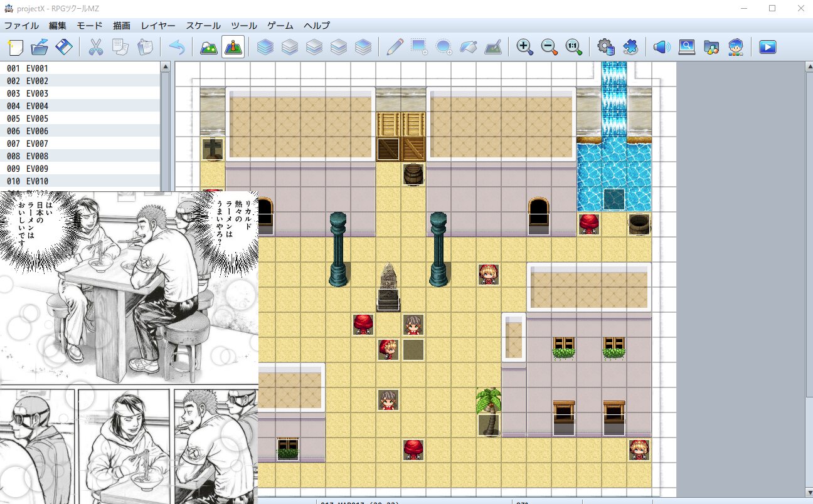Click the Save Project icon
This screenshot has height=504, width=813.
point(64,47)
